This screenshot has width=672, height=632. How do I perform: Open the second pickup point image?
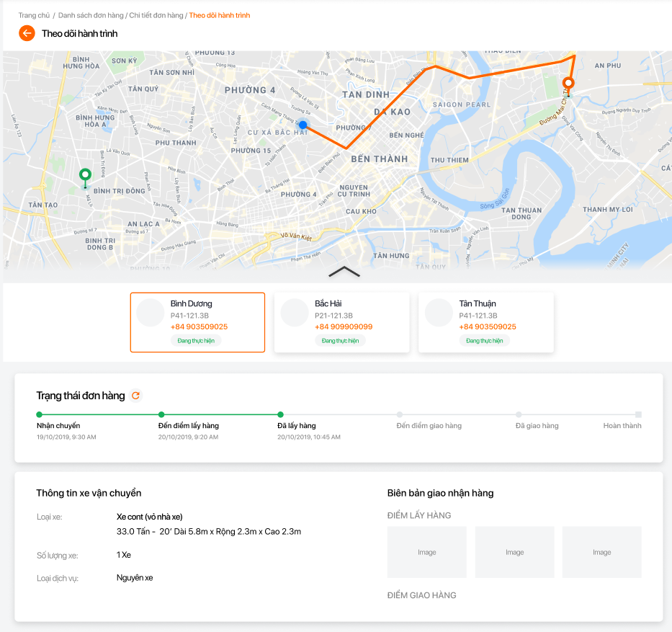coord(515,552)
